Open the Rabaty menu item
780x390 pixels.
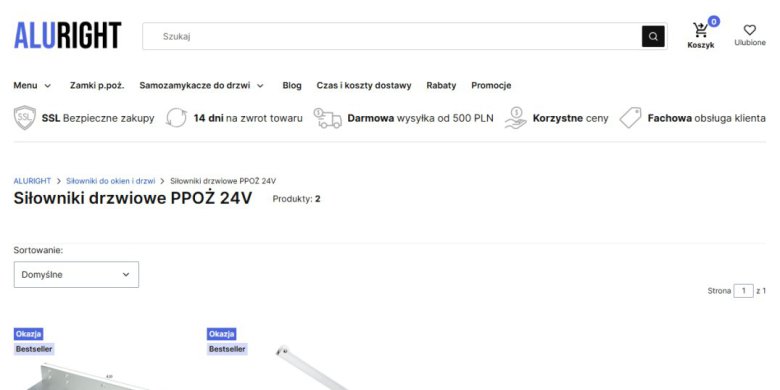point(441,86)
